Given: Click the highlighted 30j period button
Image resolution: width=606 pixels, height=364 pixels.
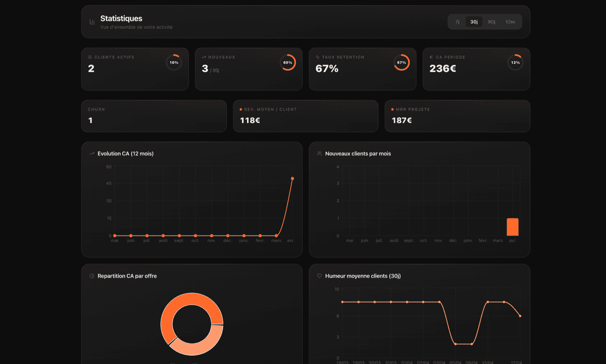Looking at the screenshot, I should click(x=474, y=22).
